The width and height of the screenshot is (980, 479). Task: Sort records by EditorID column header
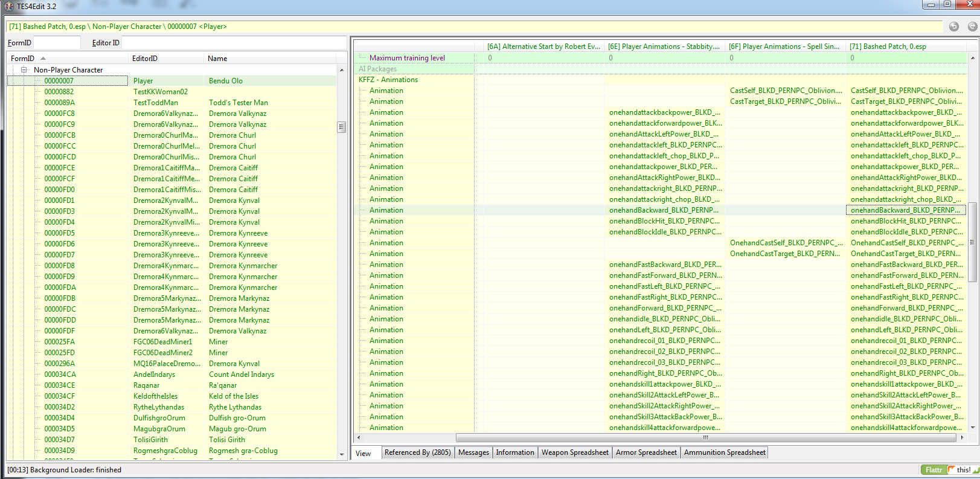[x=167, y=59]
